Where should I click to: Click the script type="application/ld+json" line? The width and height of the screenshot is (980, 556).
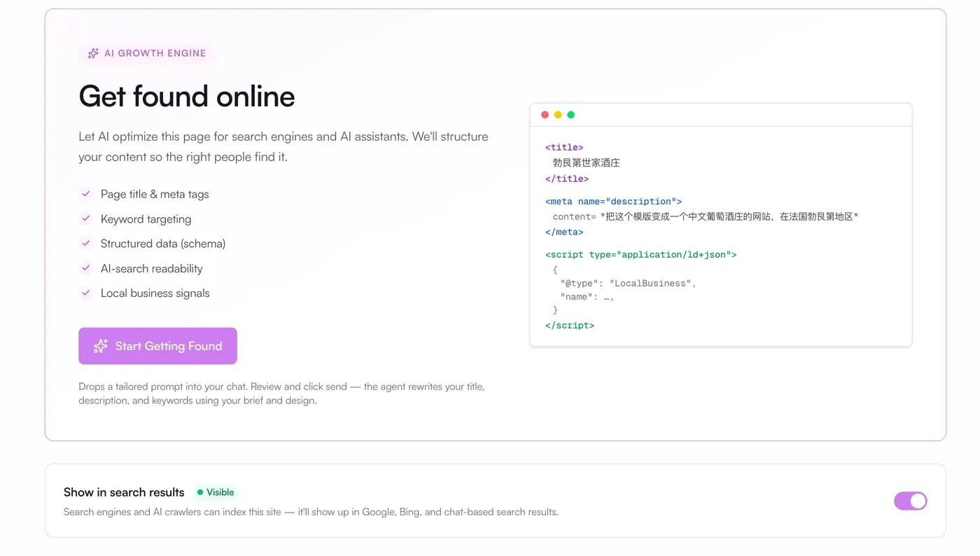(x=640, y=255)
